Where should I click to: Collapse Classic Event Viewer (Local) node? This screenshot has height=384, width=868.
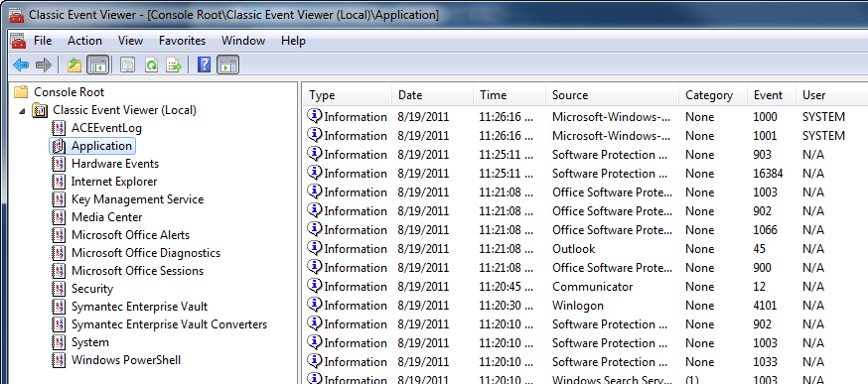pos(22,111)
